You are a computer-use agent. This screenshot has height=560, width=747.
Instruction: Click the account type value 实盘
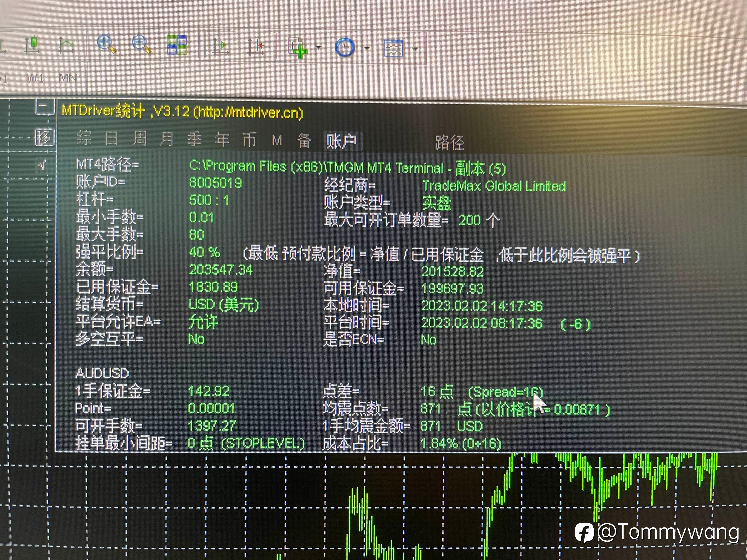click(436, 203)
